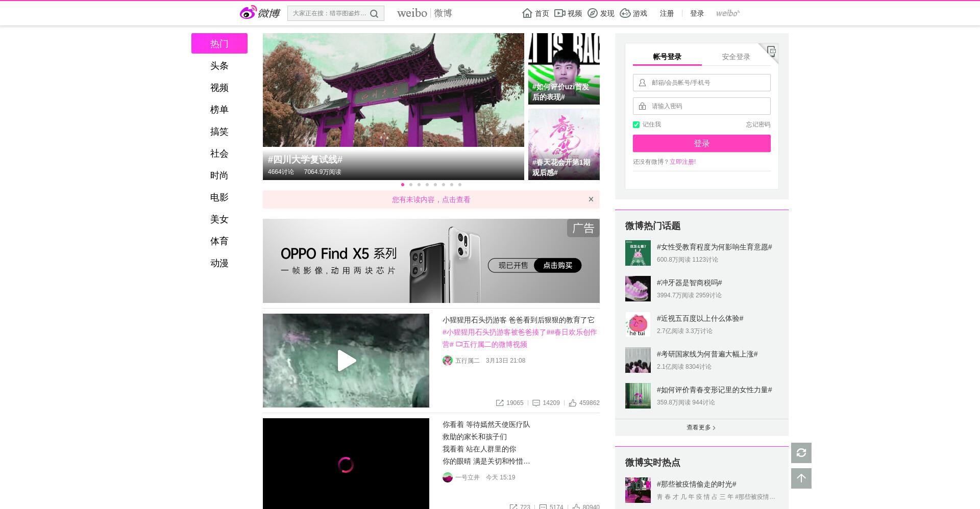Open #春天花会开第1期观后感# thumbnail
Screen dimensions: 980x509
(564, 144)
